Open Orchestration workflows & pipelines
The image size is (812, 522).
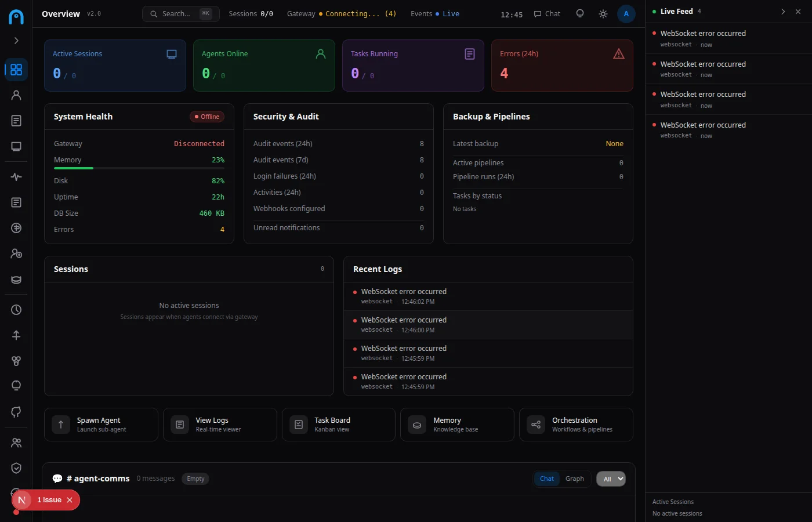576,425
